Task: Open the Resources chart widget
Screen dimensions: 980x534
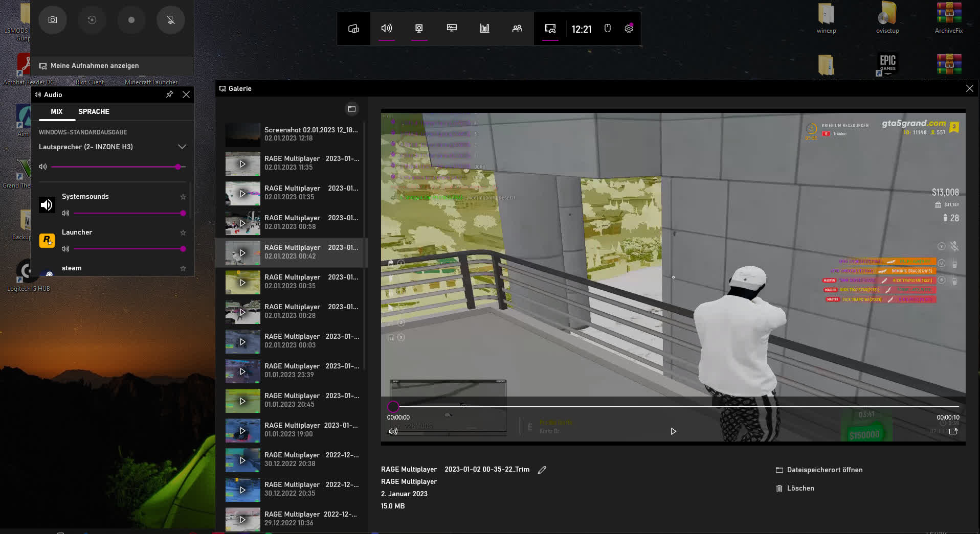Action: [x=484, y=29]
